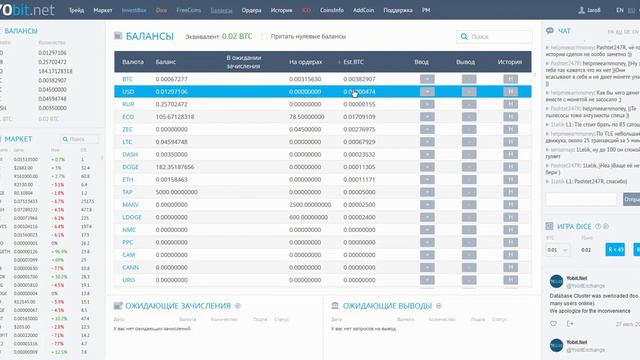640x360 pixels.
Task: Open history icon in the ZEC row
Action: (510, 129)
